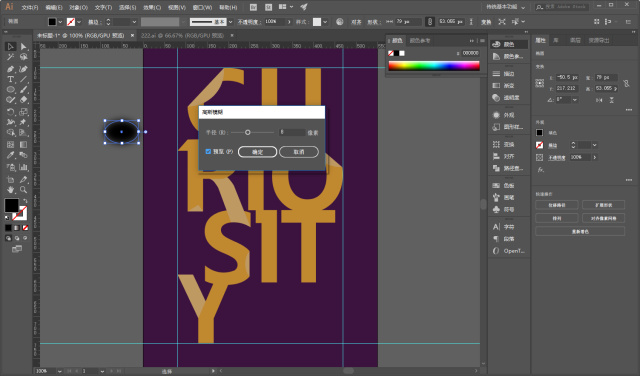Confirm blur with the 确定 button

258,152
